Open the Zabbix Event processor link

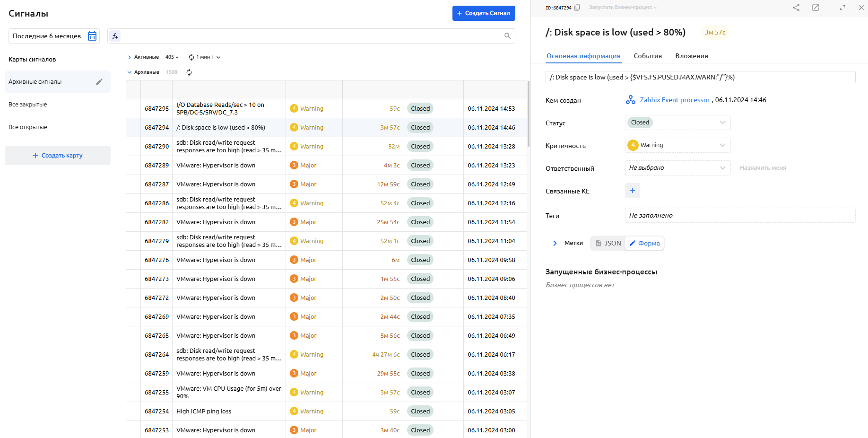tap(674, 100)
